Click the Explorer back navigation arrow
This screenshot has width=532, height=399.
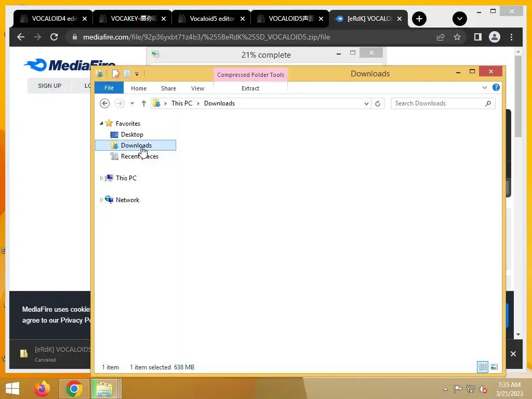point(104,103)
